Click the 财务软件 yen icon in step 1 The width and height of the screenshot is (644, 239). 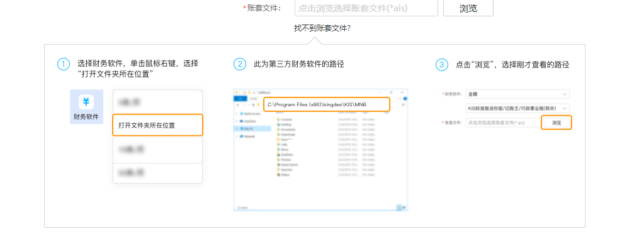tap(86, 102)
